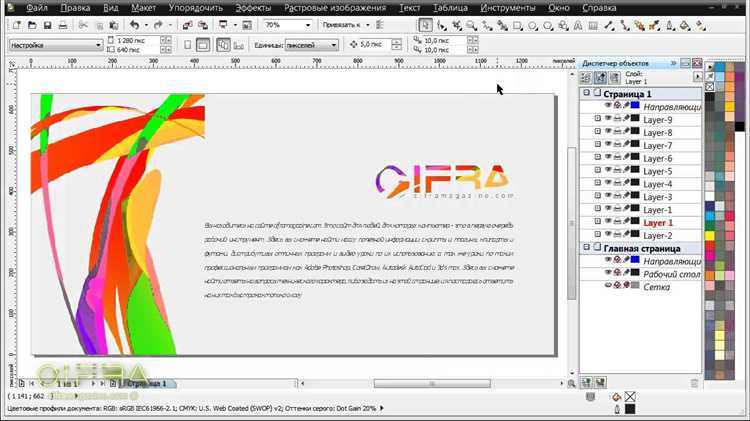Hide Layer-6 using its eye icon
This screenshot has width=750, height=421.
[x=608, y=157]
